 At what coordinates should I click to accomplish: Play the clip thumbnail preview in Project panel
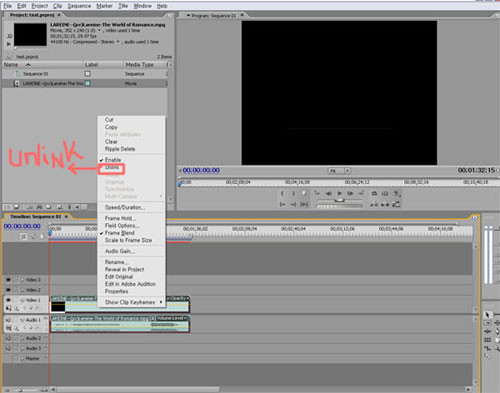coord(9,44)
